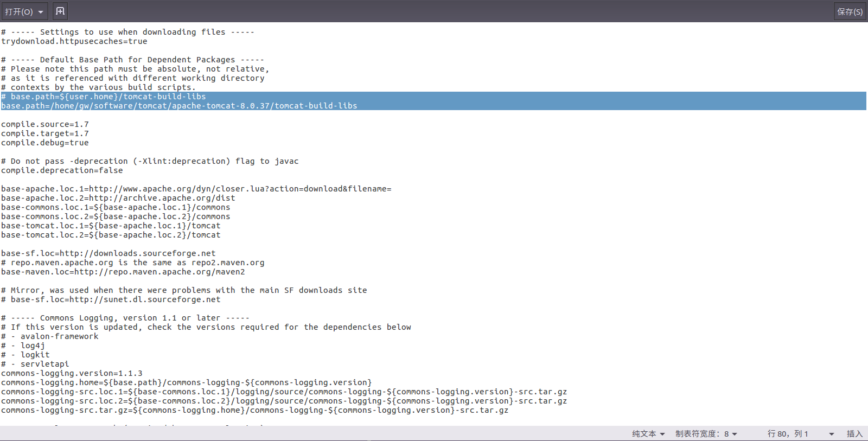The width and height of the screenshot is (868, 441).
Task: Click comment '# - logkit'
Action: (x=25, y=355)
